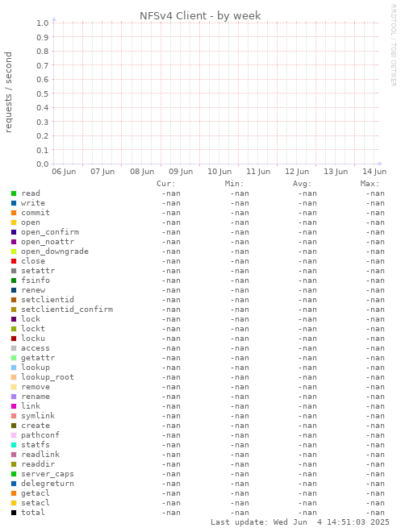401x532 pixels.
Task: Click the orange commit legend swatch
Action: (x=14, y=213)
